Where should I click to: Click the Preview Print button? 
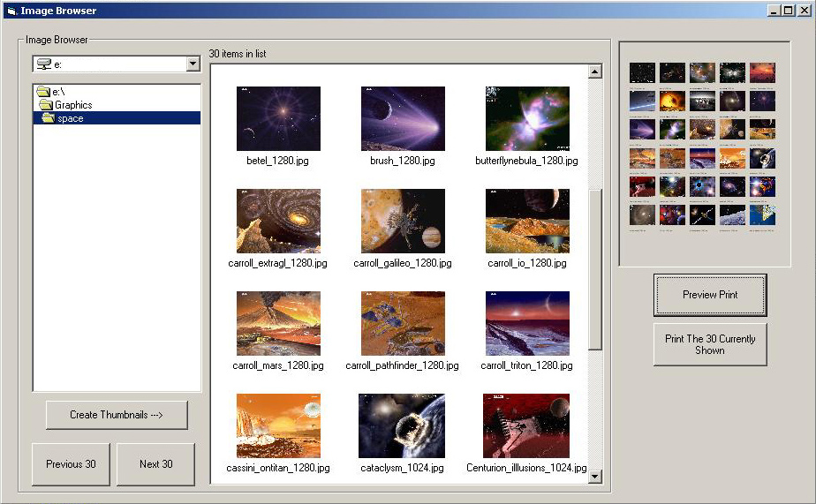[710, 295]
